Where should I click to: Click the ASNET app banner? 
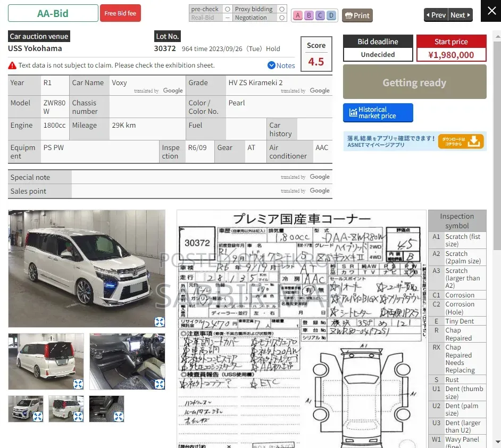[415, 141]
